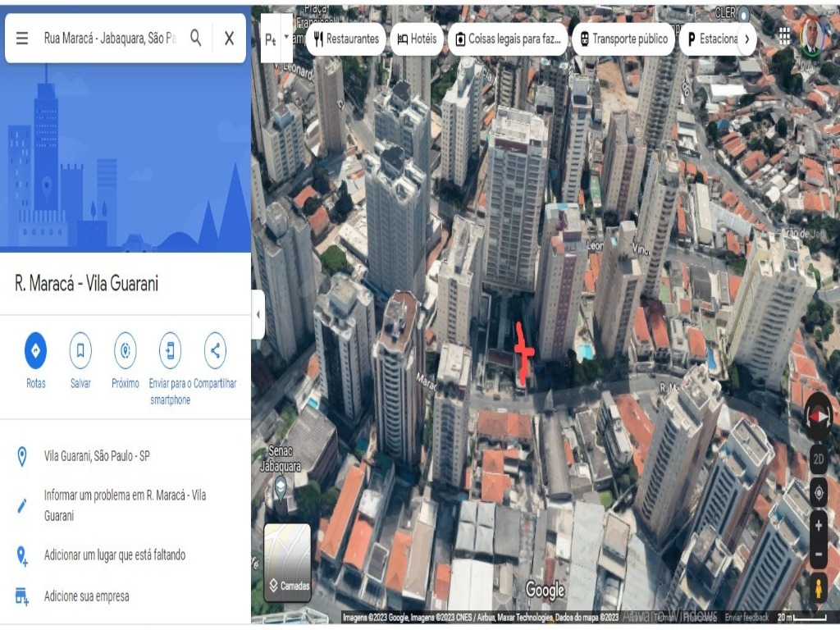This screenshot has height=630, width=840.
Task: Click the add-place pin icon
Action: tap(22, 555)
